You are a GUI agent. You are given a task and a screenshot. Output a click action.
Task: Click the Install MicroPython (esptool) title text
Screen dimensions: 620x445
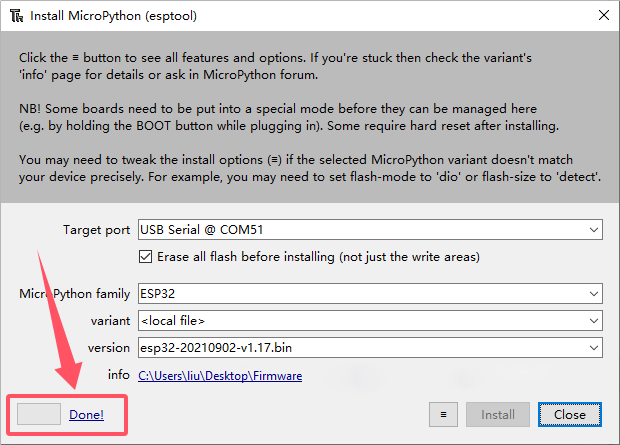[113, 16]
